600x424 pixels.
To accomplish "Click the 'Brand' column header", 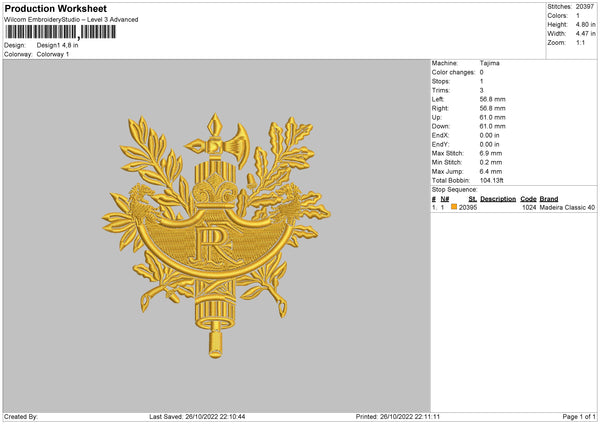I will click(549, 199).
